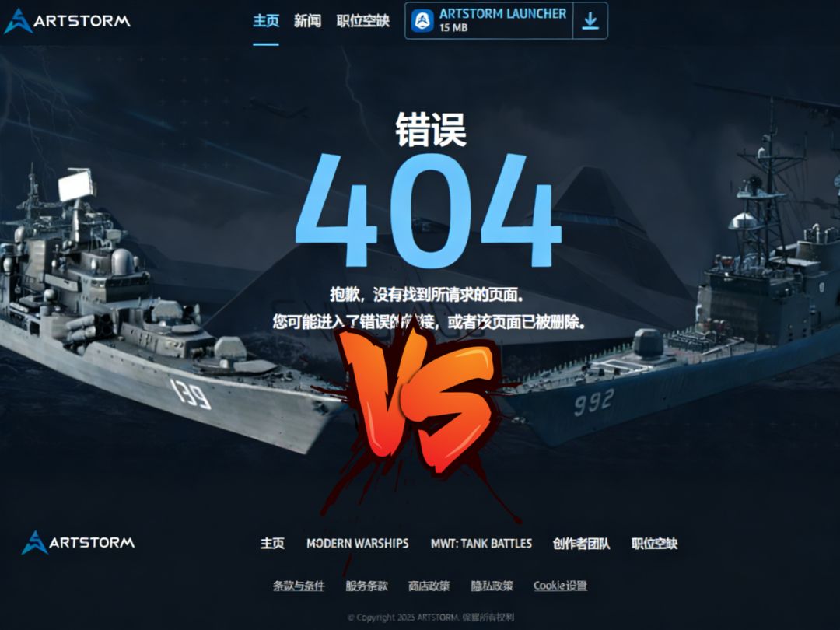Open the 新闻 tab in the top navigation
Screen dimensions: 840x630
[x=307, y=21]
